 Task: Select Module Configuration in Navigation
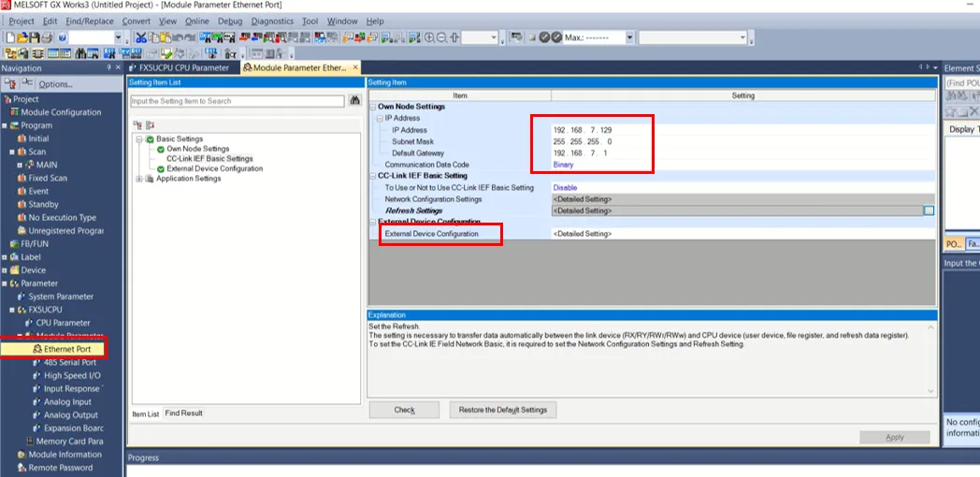61,112
